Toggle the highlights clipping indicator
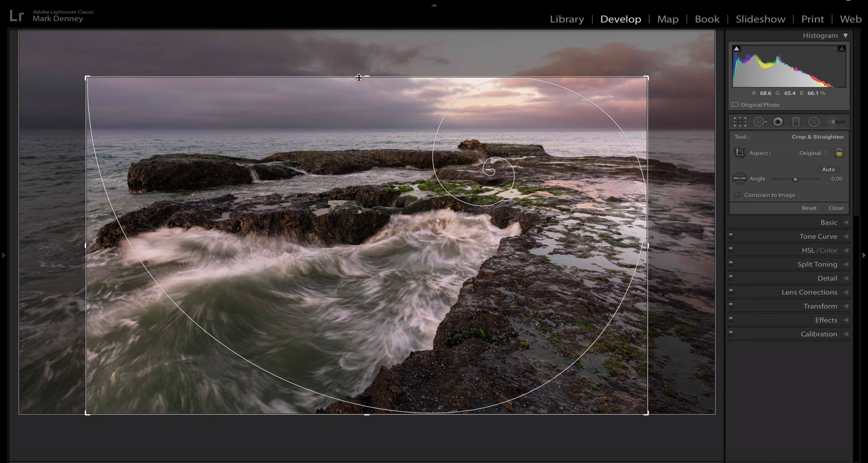The width and height of the screenshot is (868, 463). (842, 48)
